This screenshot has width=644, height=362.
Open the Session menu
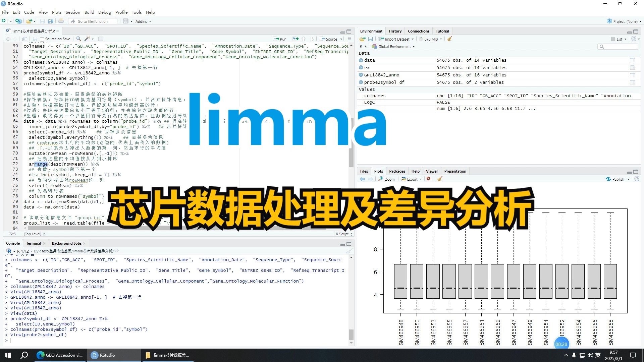pyautogui.click(x=73, y=12)
